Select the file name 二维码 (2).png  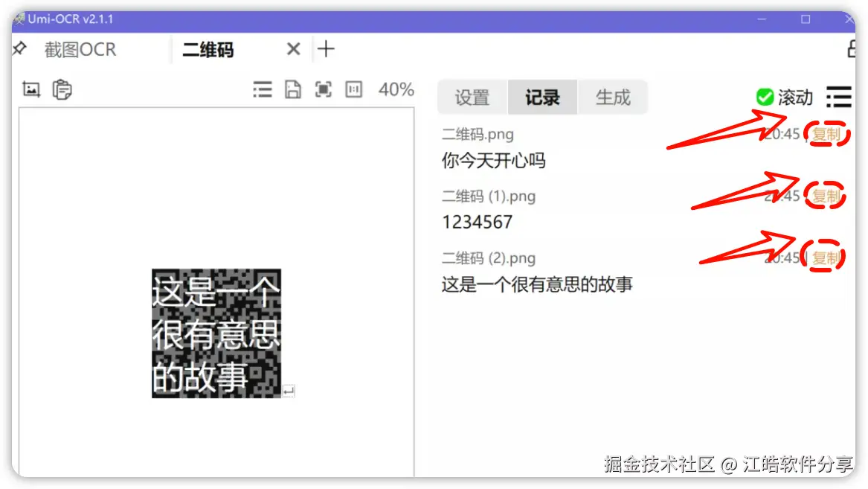(x=489, y=258)
